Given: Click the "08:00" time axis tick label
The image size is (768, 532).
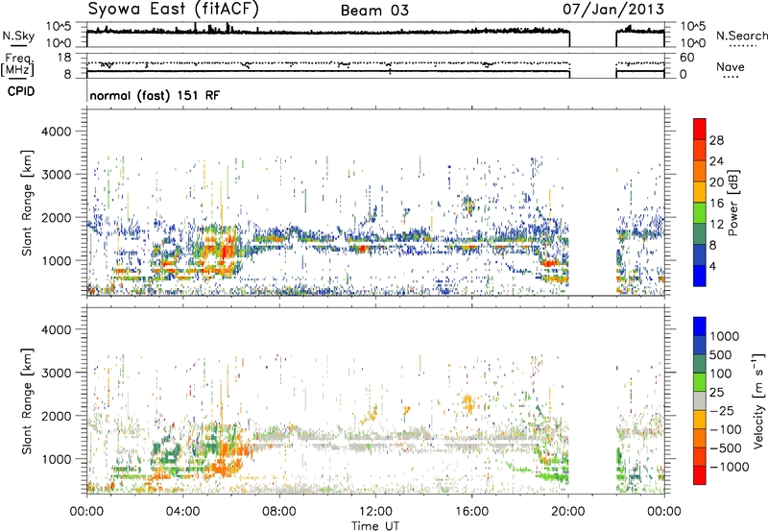Looking at the screenshot, I should [279, 512].
